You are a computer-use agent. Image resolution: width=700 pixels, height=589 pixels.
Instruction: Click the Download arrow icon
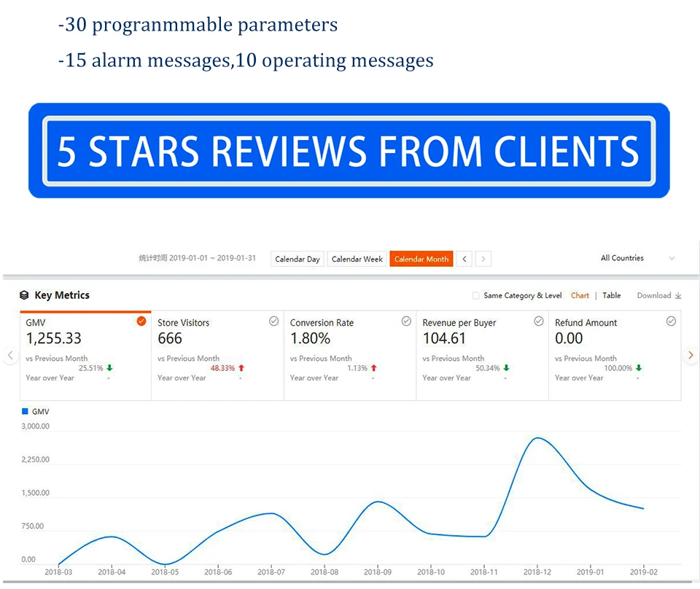[678, 296]
